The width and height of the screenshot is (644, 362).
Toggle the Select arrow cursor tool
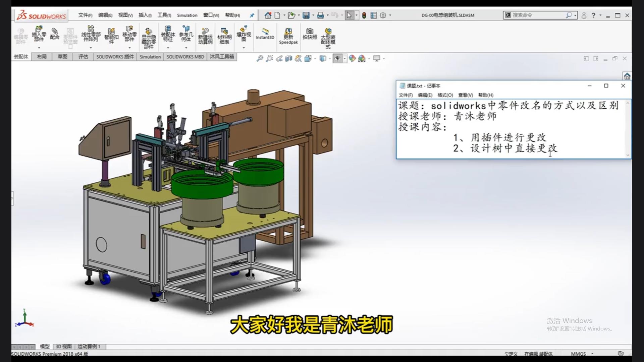click(x=349, y=15)
